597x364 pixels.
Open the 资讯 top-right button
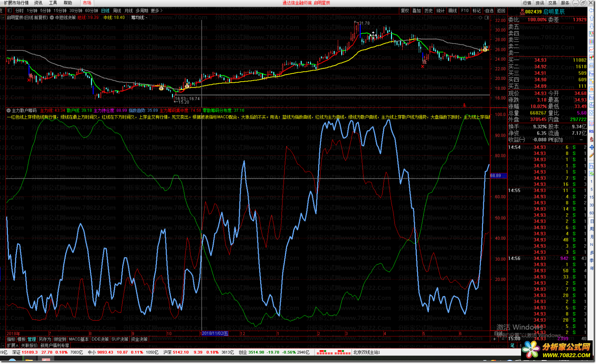pos(540,3)
